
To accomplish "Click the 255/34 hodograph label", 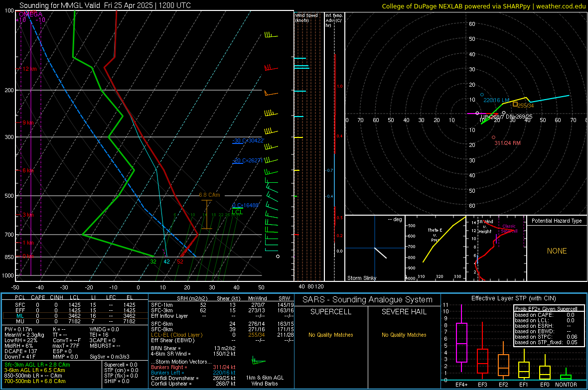I will [525, 106].
